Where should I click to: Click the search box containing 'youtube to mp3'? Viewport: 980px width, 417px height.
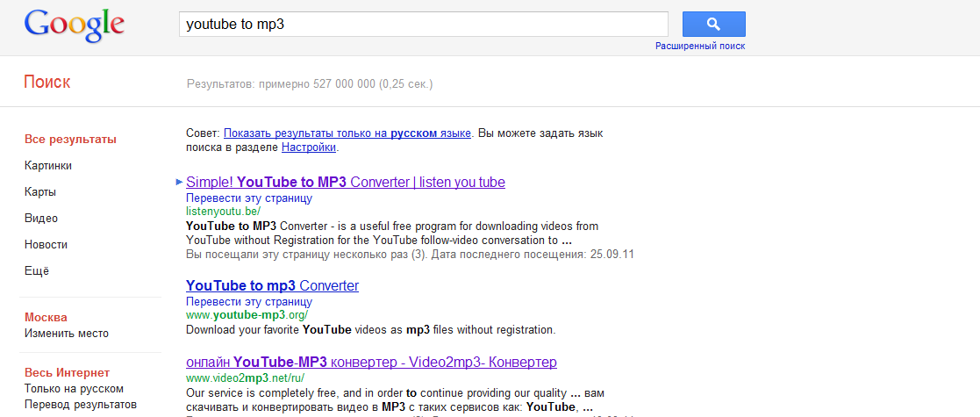(424, 25)
